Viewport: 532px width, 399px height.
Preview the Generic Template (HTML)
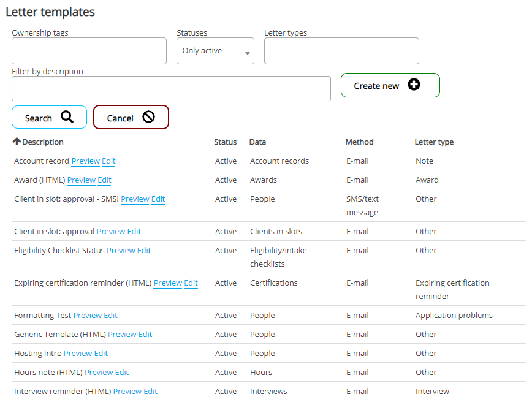click(x=122, y=334)
